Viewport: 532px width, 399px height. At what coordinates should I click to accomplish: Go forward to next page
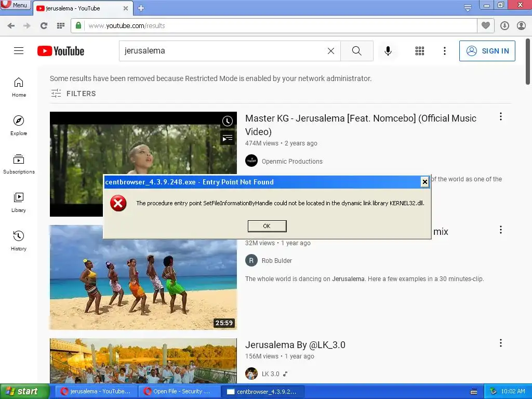(27, 26)
